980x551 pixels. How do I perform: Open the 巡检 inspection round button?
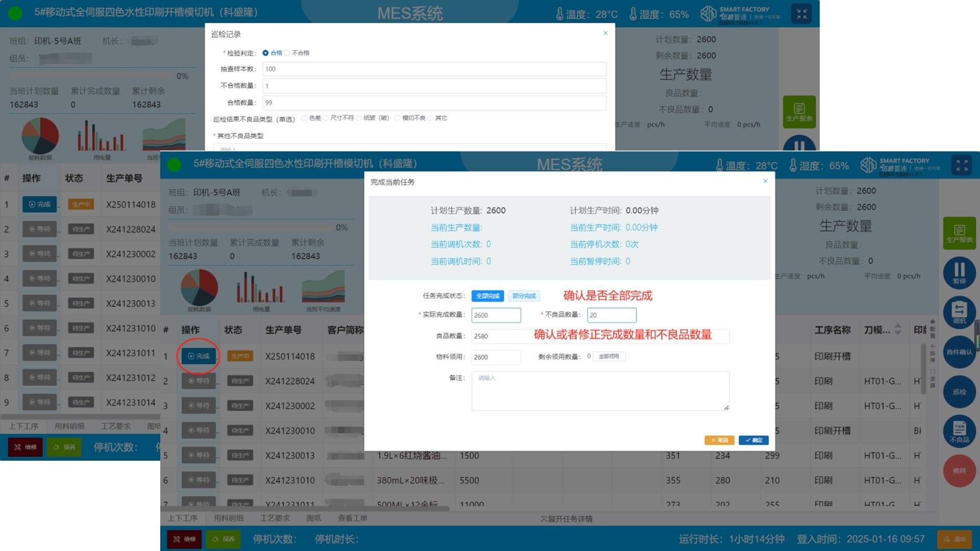pyautogui.click(x=959, y=392)
